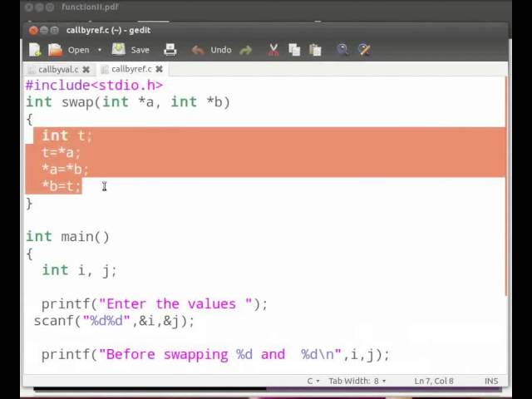Viewport: 532px width, 399px height.
Task: Minimize the gedit window
Action: pos(44,30)
